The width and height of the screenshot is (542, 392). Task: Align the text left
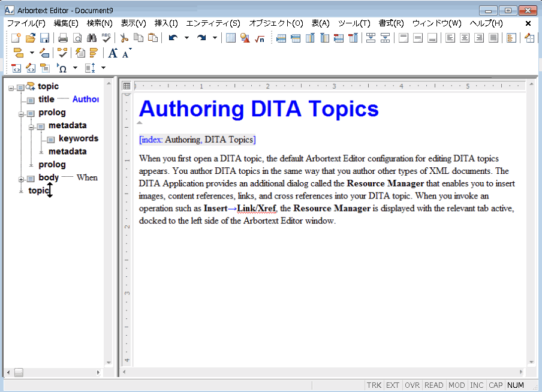pos(450,38)
